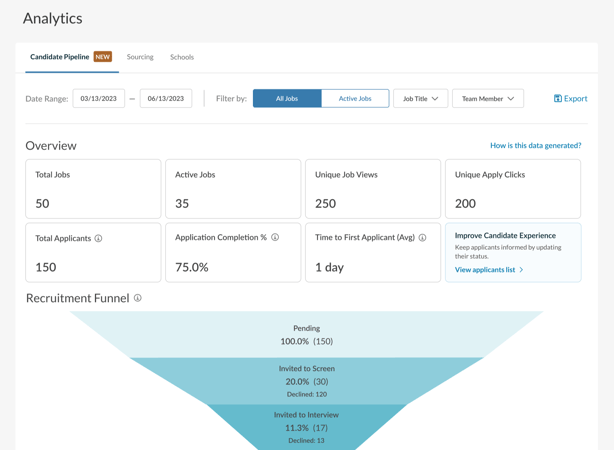Click info icon beside Time to First Applicant

tap(422, 238)
